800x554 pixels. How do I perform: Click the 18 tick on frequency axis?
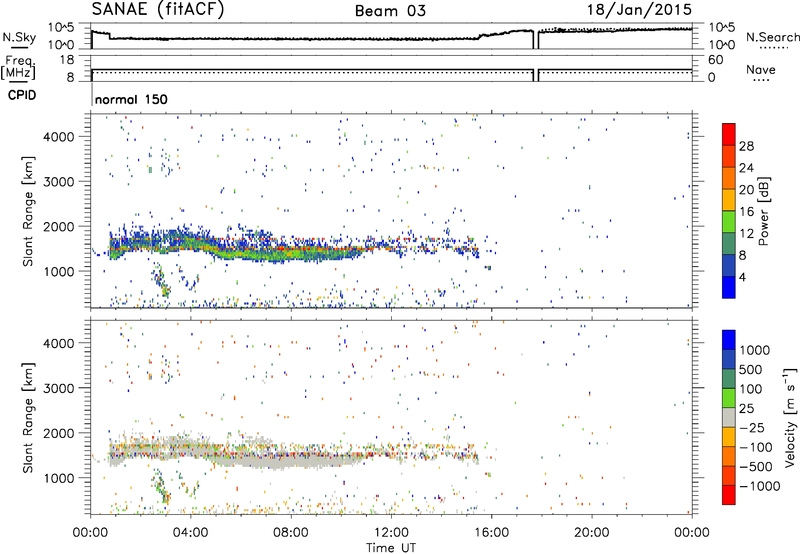pyautogui.click(x=67, y=60)
